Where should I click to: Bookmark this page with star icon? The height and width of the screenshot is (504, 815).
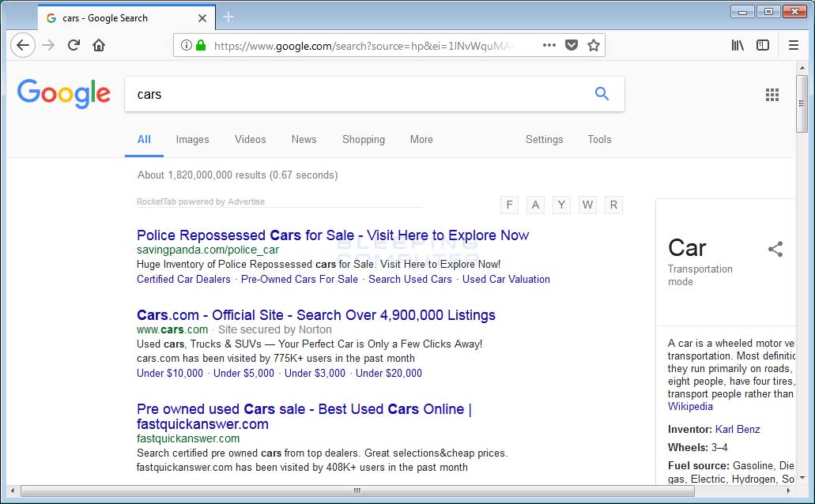click(x=594, y=45)
